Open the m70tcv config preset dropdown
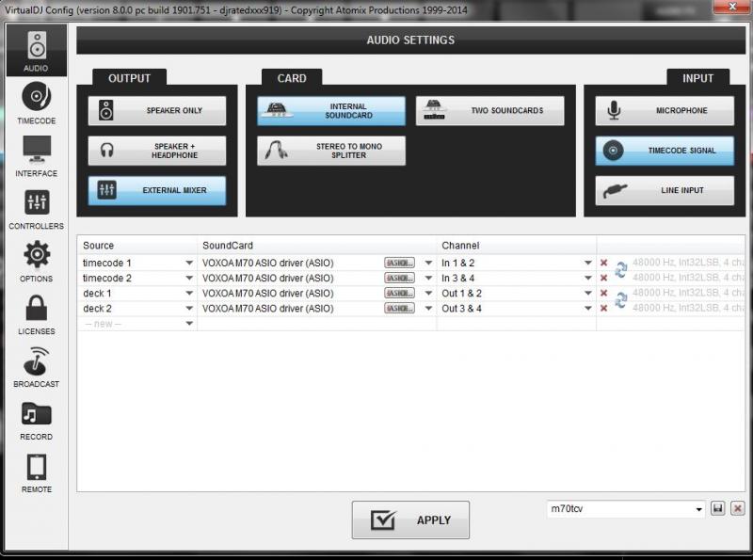The width and height of the screenshot is (753, 560). tap(698, 509)
